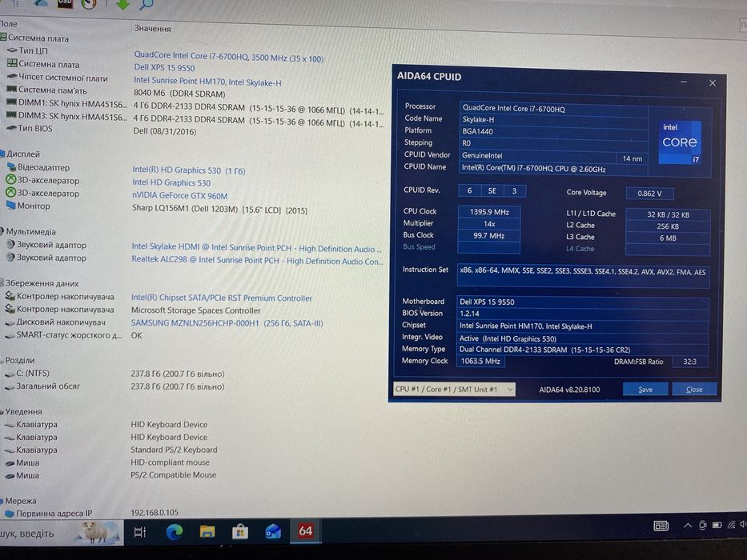Open the nVIDIA GeForce GTX 960M link
The width and height of the screenshot is (747, 560).
(180, 195)
